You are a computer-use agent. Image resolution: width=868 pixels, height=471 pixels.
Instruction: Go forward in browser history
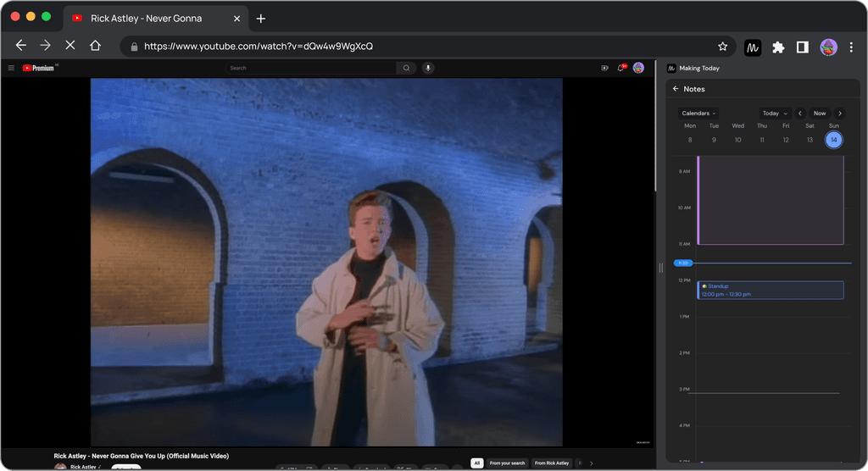coord(46,46)
